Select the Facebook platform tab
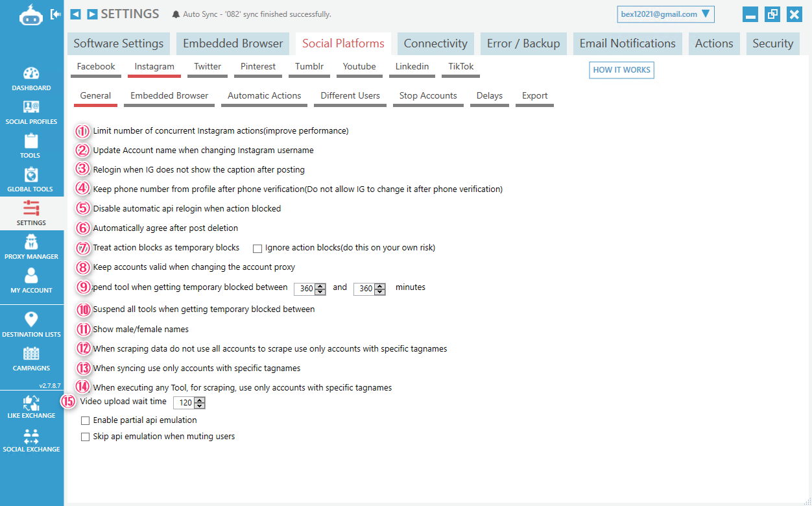Viewport: 812px width, 506px height. (96, 67)
